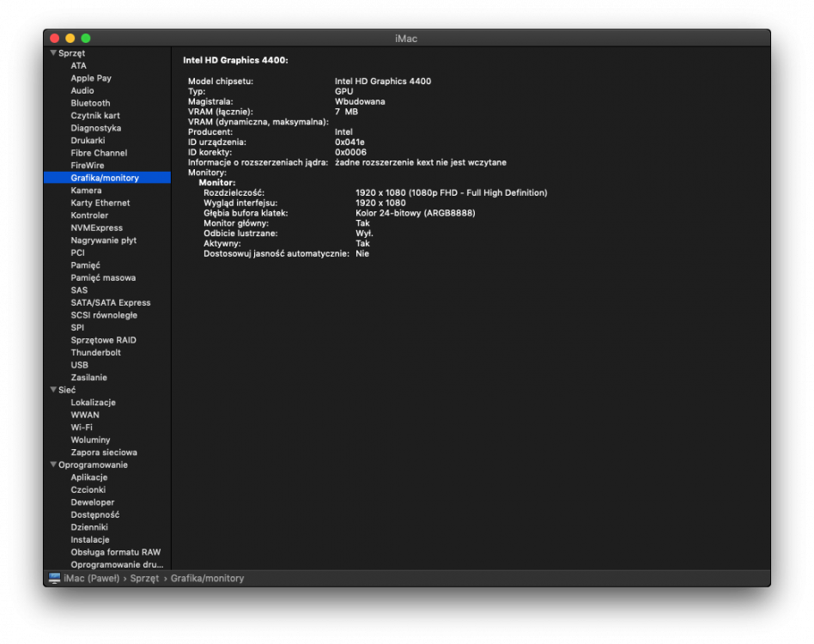Select Apple Pay in the sidebar
The width and height of the screenshot is (814, 644).
(x=91, y=78)
